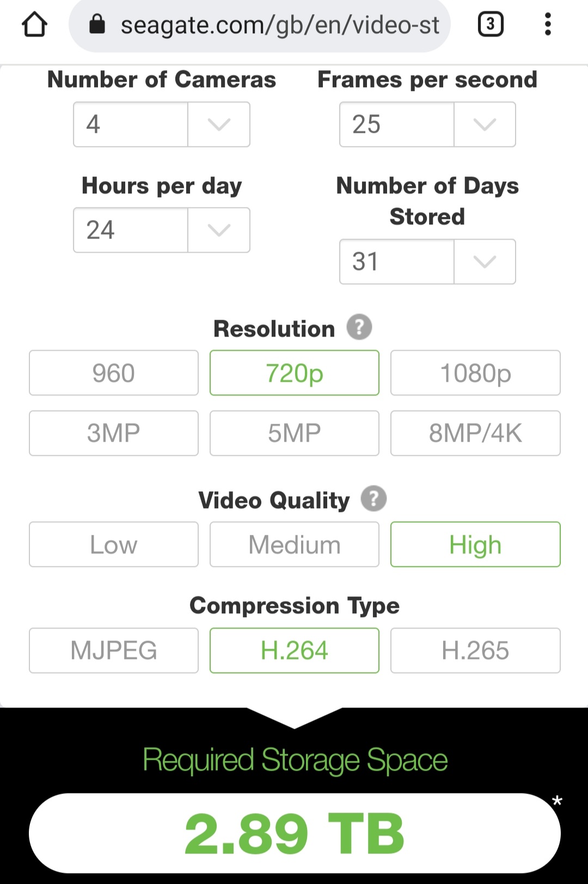Select the 5MP resolution button
Screen dimensions: 588x884
coord(295,433)
